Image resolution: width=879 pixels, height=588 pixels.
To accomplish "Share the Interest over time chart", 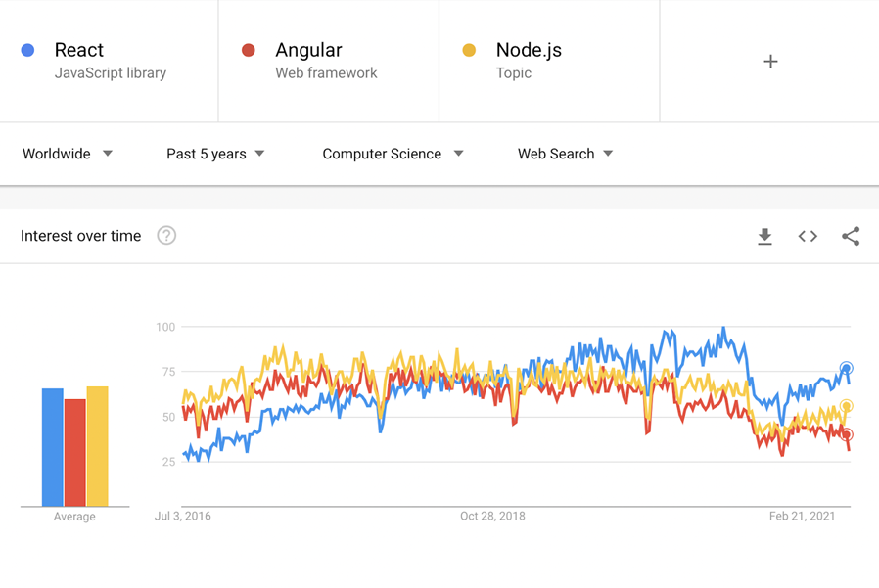I will pyautogui.click(x=851, y=236).
